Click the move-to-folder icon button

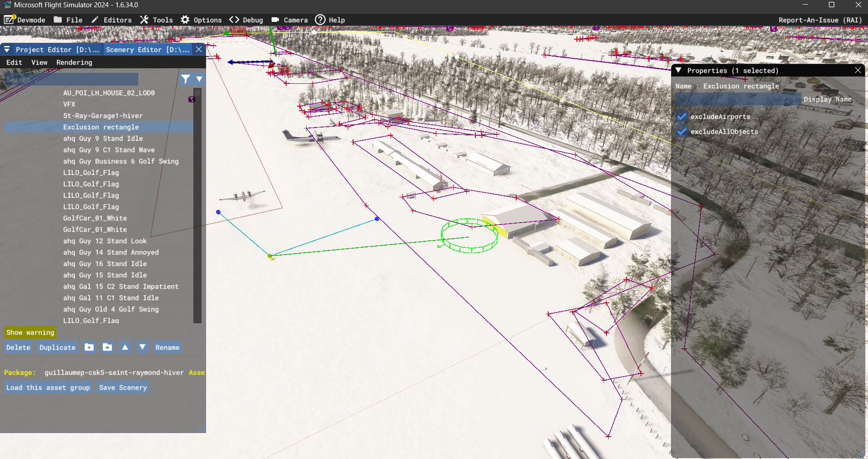click(x=107, y=347)
